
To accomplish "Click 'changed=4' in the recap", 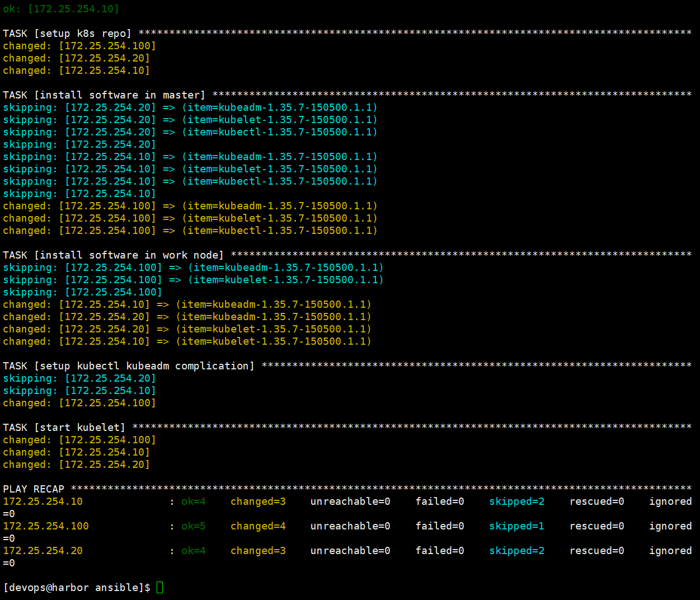I will pyautogui.click(x=258, y=526).
